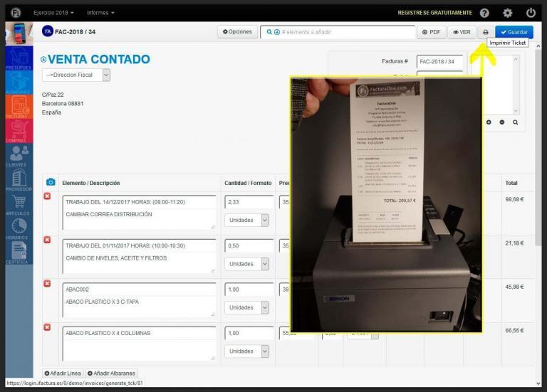This screenshot has width=547, height=392.
Task: Open the Ejercicio 2018 menu
Action: coord(53,13)
